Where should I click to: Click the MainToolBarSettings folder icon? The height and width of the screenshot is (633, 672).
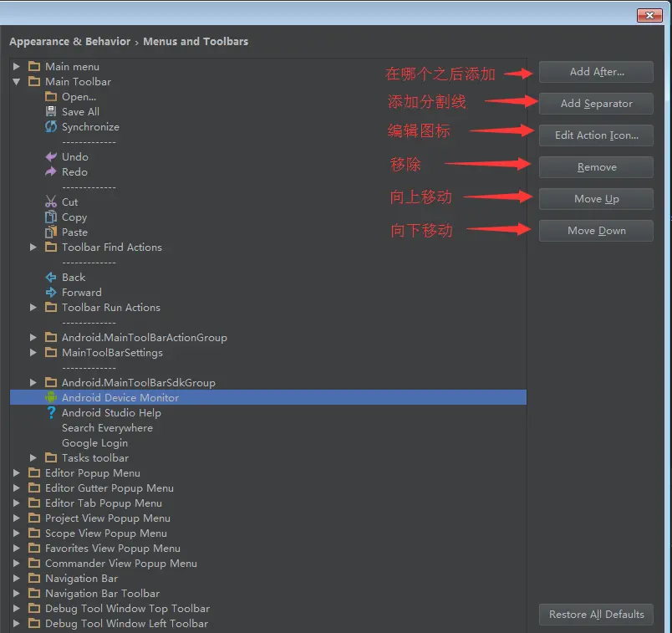51,353
